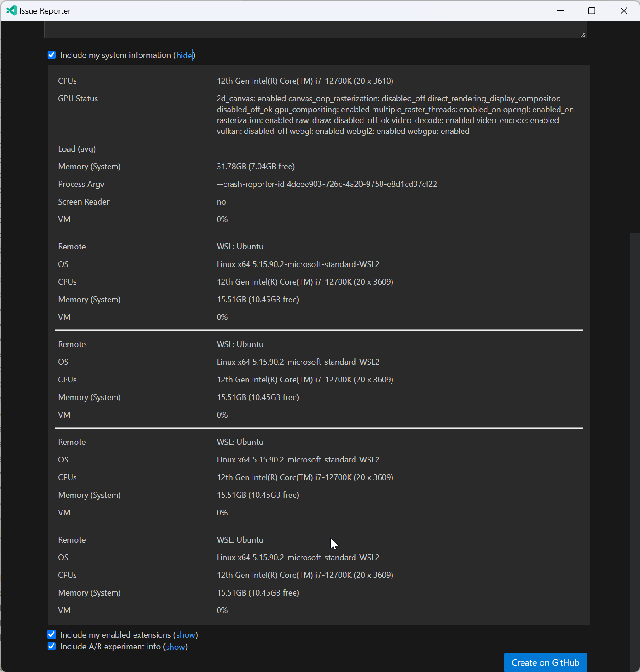Click the Screen Reader value 'no'

[221, 202]
